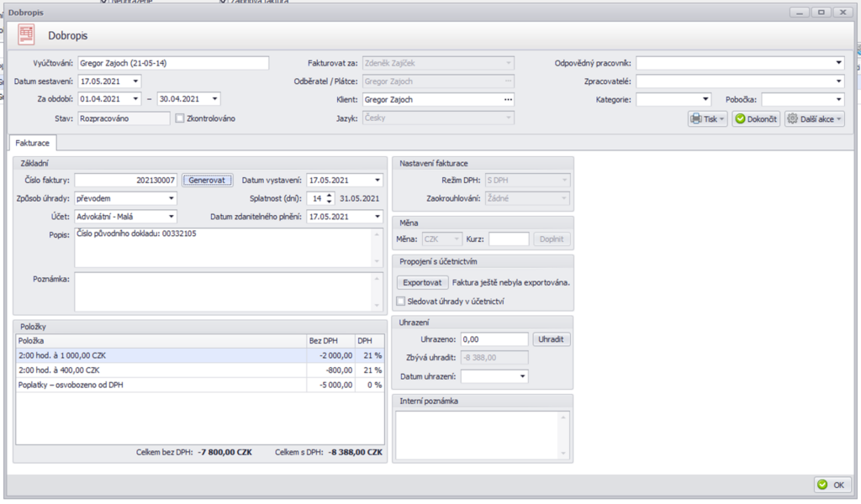Open the Datum zdanitelného plnění date dropdown

(378, 217)
